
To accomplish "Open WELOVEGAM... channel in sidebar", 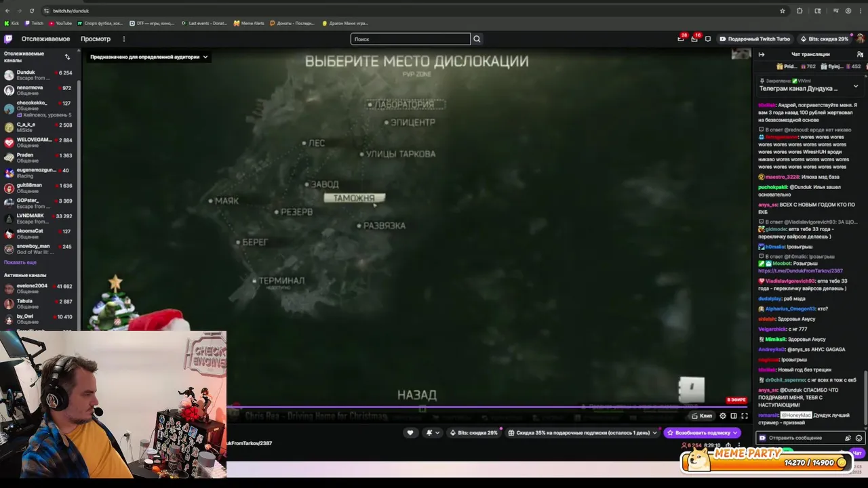I will [x=40, y=142].
